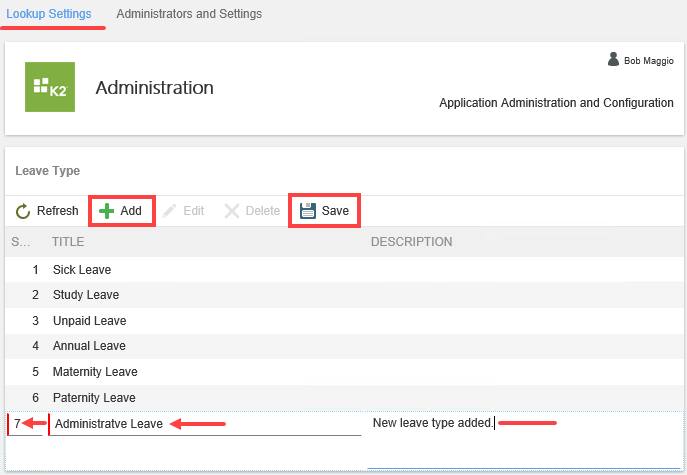The width and height of the screenshot is (687, 475).
Task: Click the user profile icon beside Bob Maggio
Action: click(x=613, y=60)
